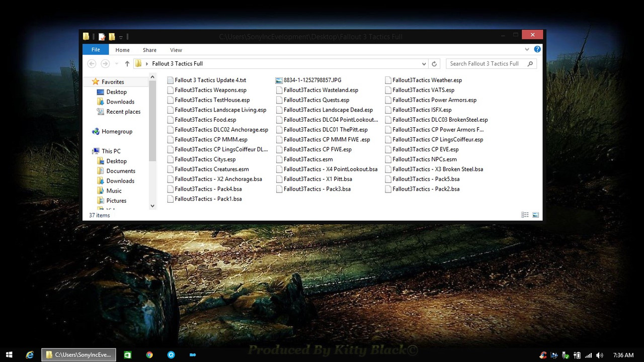
Task: Open Music under This PC
Action: (x=114, y=191)
